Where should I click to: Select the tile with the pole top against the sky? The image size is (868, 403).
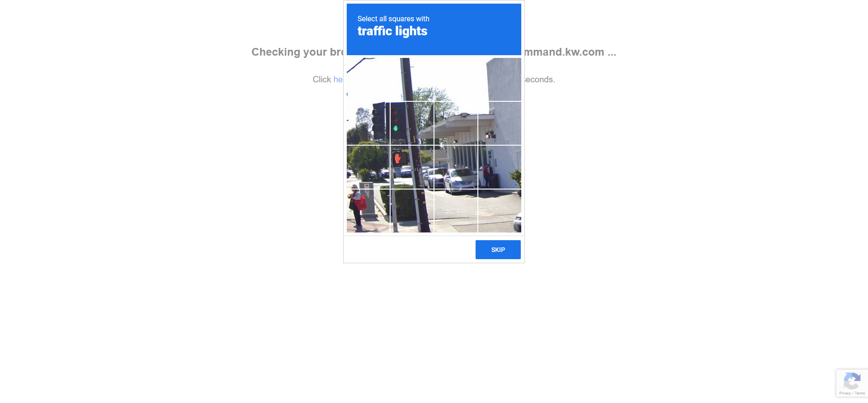pyautogui.click(x=412, y=79)
